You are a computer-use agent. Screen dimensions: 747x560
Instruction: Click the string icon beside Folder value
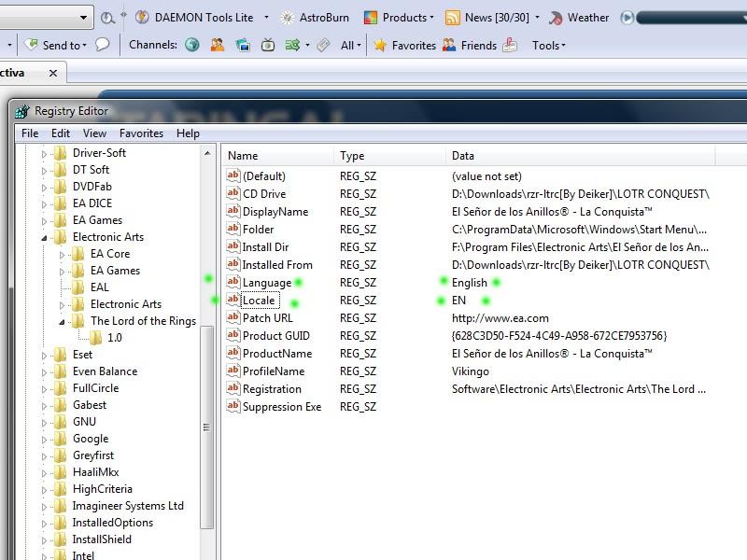click(233, 229)
